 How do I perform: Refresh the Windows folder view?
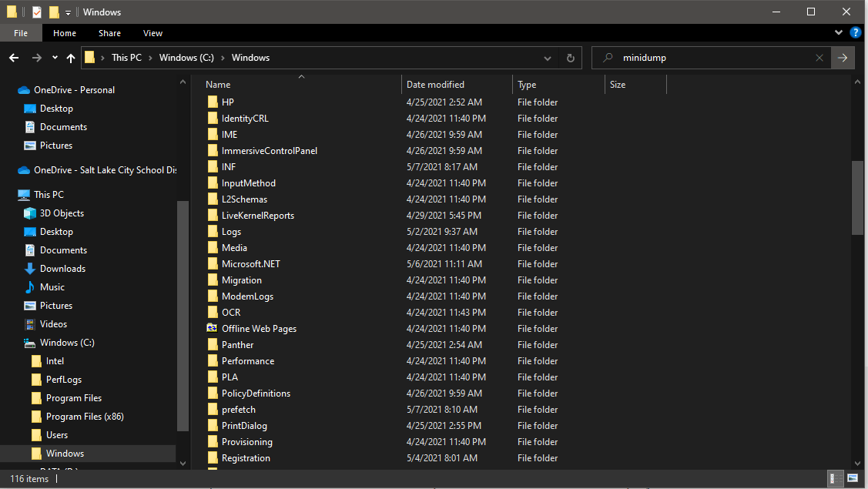click(571, 58)
